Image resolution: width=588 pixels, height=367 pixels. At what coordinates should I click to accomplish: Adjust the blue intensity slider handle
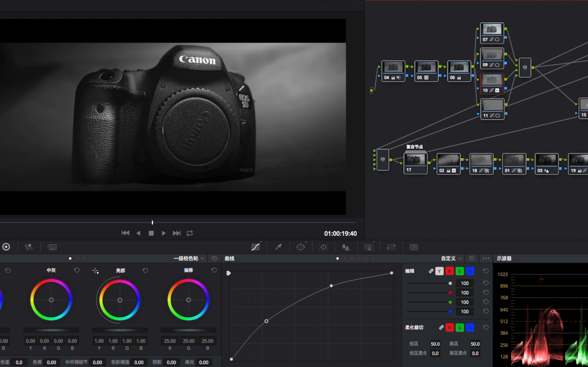tap(450, 311)
